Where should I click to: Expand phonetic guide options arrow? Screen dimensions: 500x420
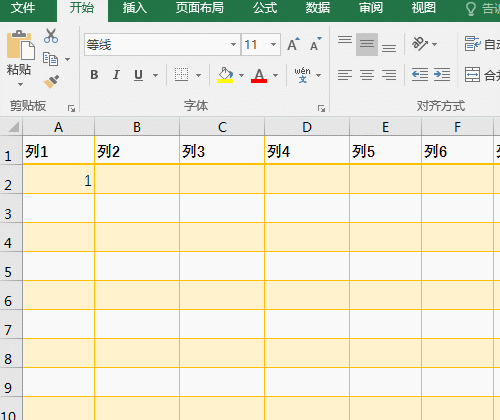(x=318, y=75)
